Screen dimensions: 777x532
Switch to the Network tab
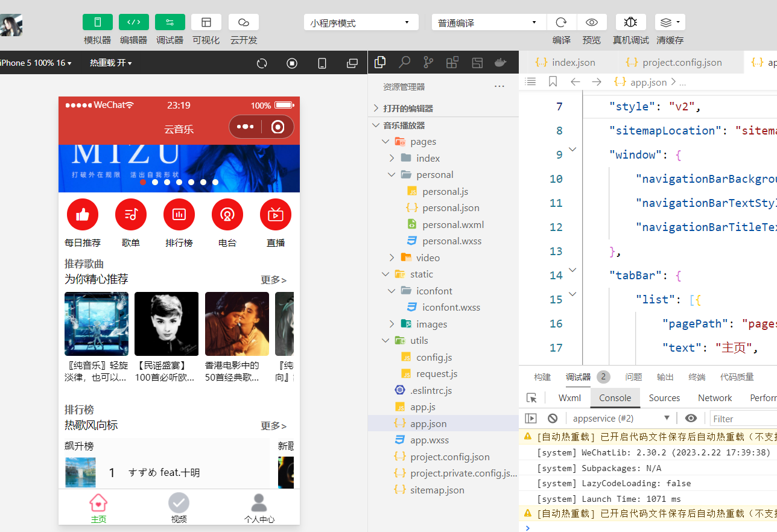[715, 397]
